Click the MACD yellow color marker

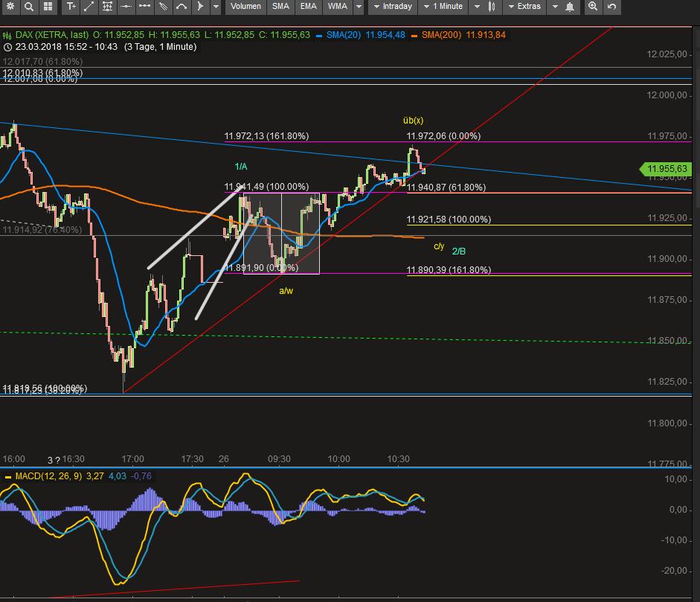point(7,477)
